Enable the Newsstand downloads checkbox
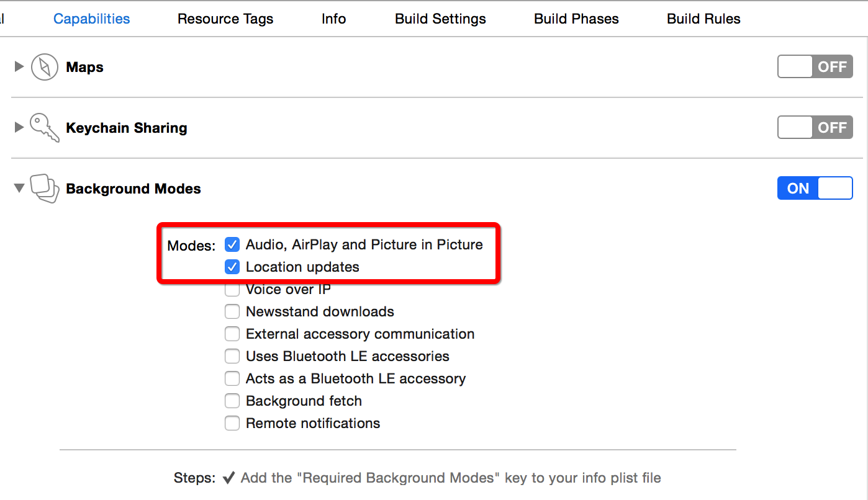Screen dimensions: 868x500 tap(232, 311)
